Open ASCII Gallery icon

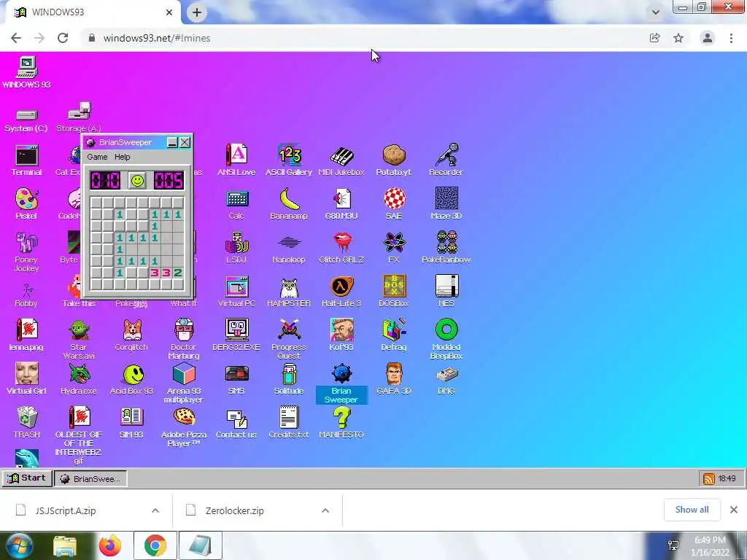(x=289, y=155)
